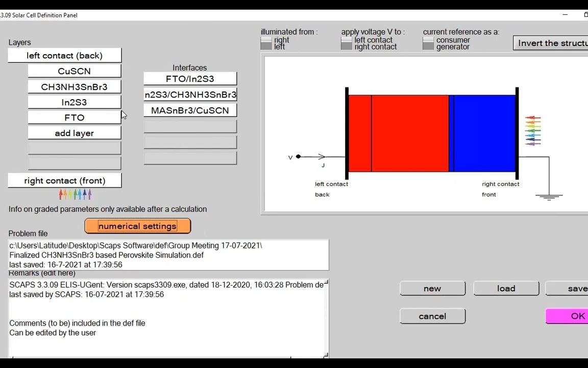The image size is (588, 368).
Task: Apply voltage V to the left contact
Action: [x=346, y=40]
